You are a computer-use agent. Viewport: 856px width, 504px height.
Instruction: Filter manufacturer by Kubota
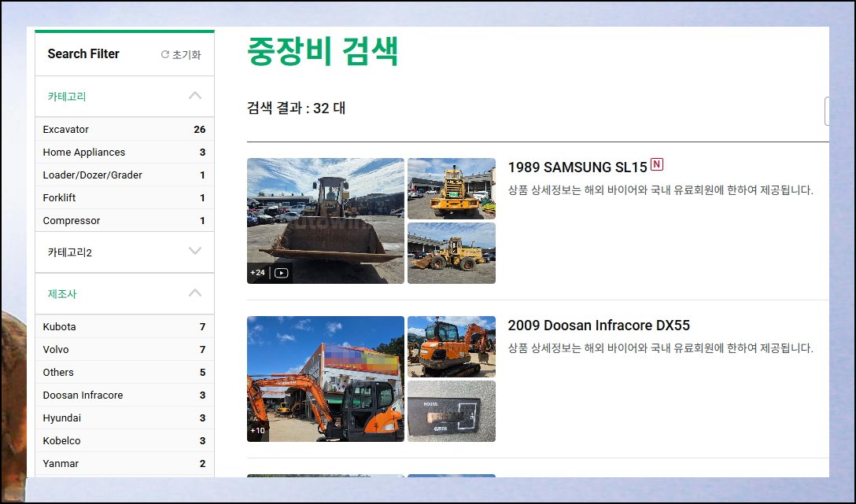point(124,327)
